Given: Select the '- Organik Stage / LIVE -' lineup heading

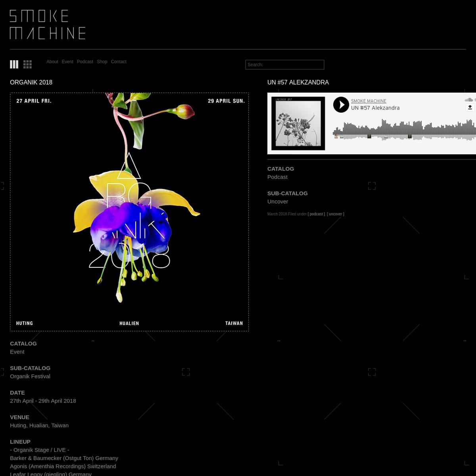Looking at the screenshot, I should pyautogui.click(x=40, y=450).
